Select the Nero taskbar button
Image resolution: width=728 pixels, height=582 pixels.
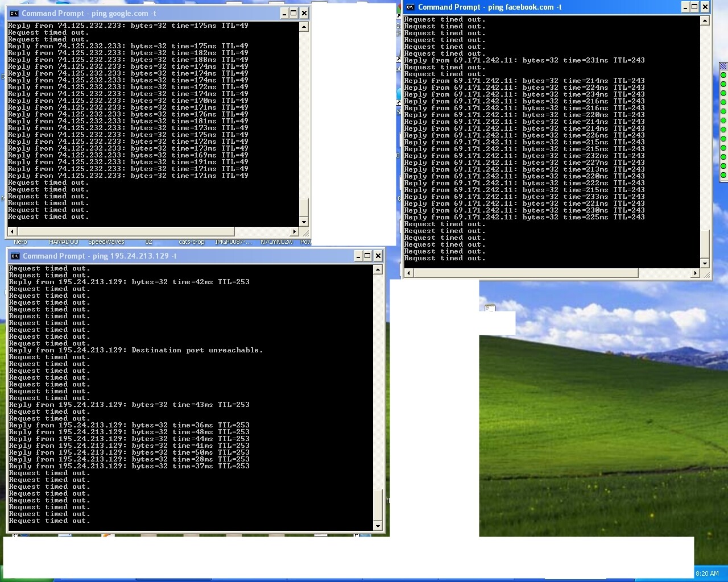20,242
